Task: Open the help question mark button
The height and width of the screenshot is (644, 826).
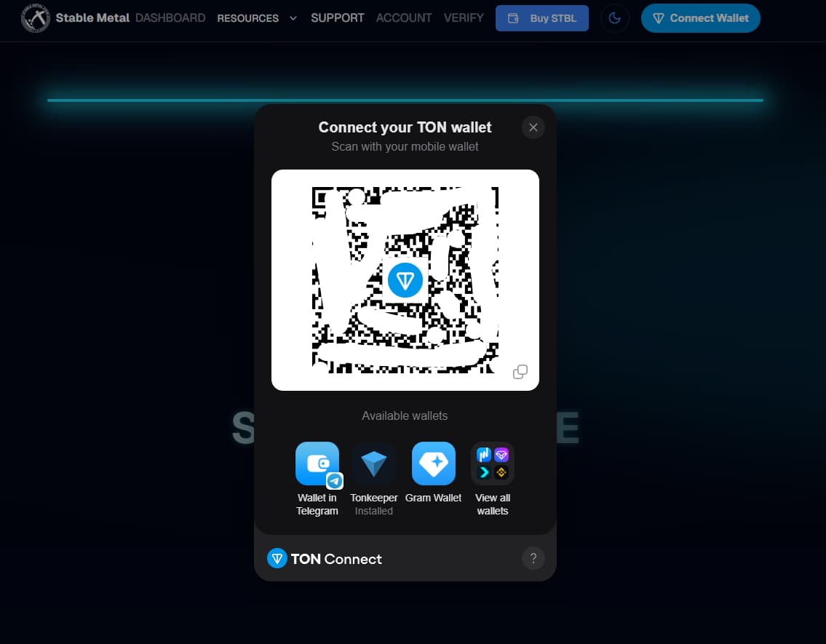Action: [x=533, y=558]
